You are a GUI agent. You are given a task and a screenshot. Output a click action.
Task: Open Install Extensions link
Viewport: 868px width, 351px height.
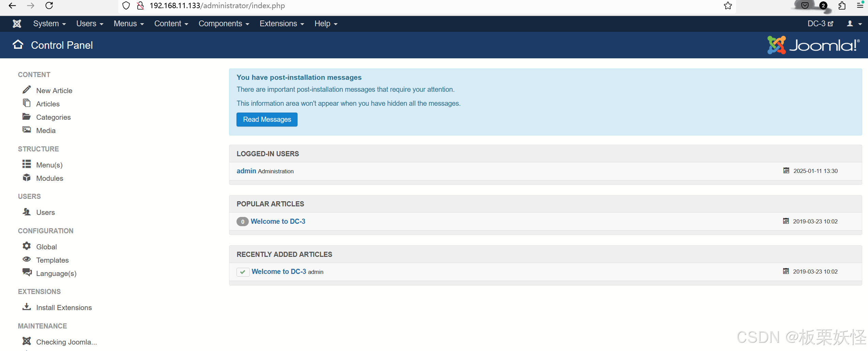click(x=64, y=308)
